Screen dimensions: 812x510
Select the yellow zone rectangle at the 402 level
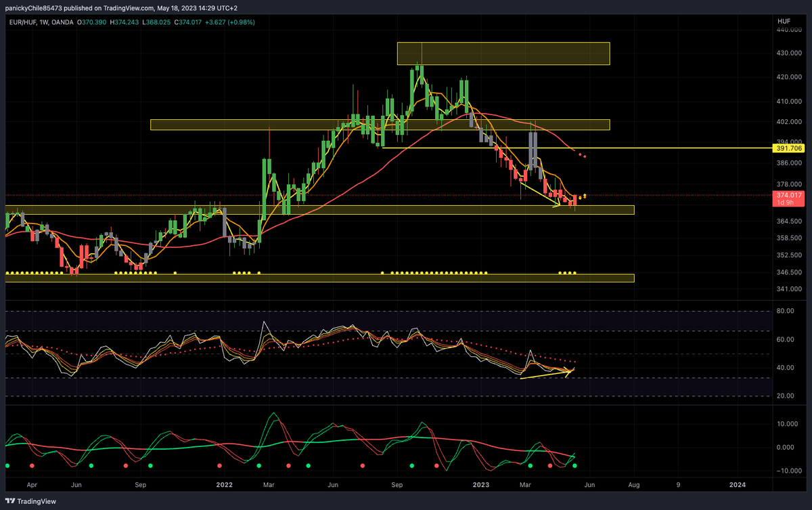[380, 125]
